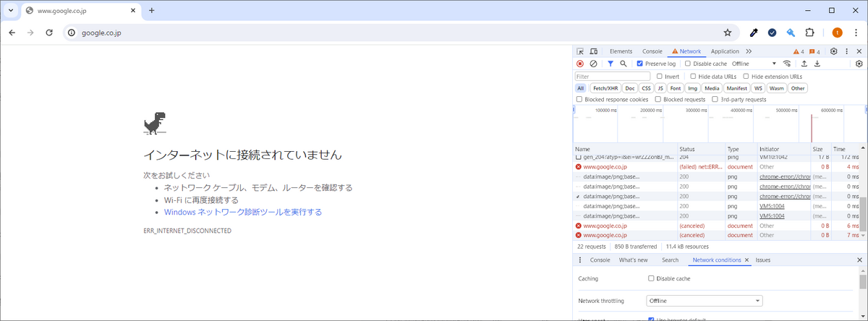Filter requests by Fetch/XHR

(605, 88)
